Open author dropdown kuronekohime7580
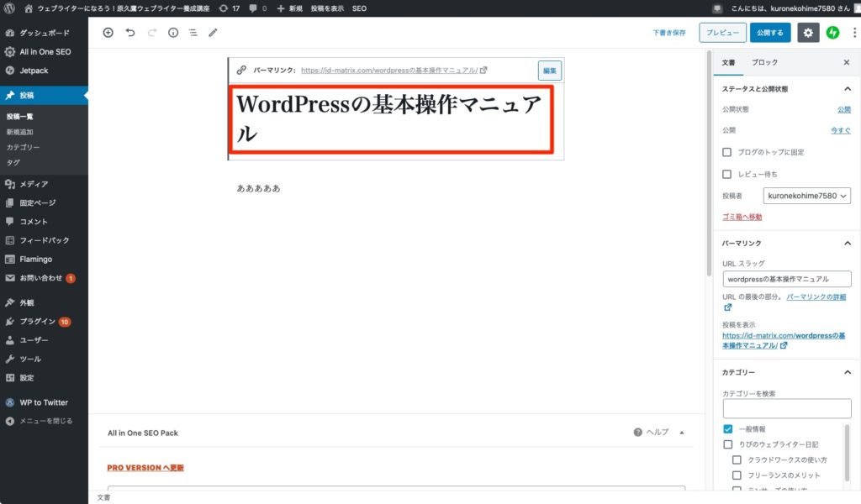This screenshot has height=504, width=861. (x=806, y=196)
